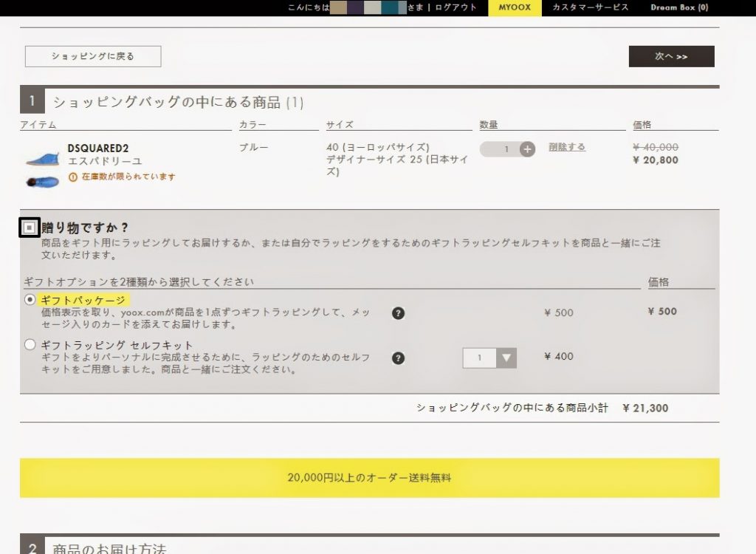Click the ギフトラッピング セルフキット label text
Viewport: 756px width, 554px height.
point(117,345)
